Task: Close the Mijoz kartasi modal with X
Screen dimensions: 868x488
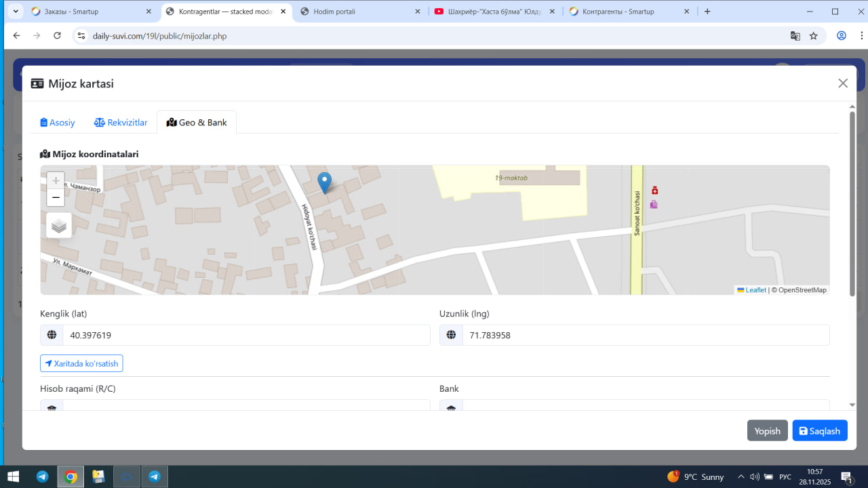Action: [843, 83]
